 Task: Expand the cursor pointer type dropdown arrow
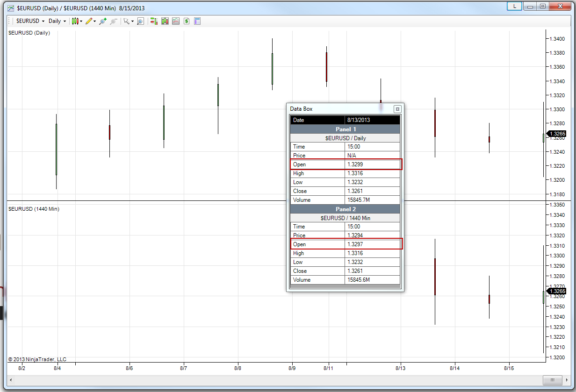coord(132,21)
